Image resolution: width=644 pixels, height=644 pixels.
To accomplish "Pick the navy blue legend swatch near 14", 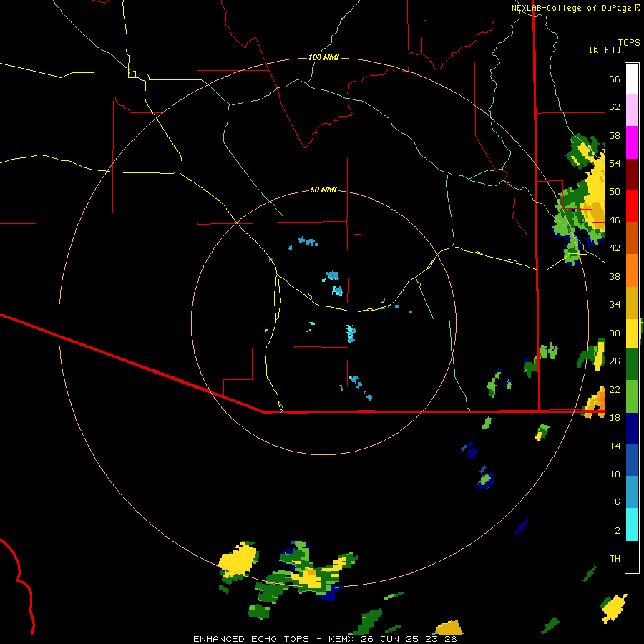I will (x=632, y=429).
